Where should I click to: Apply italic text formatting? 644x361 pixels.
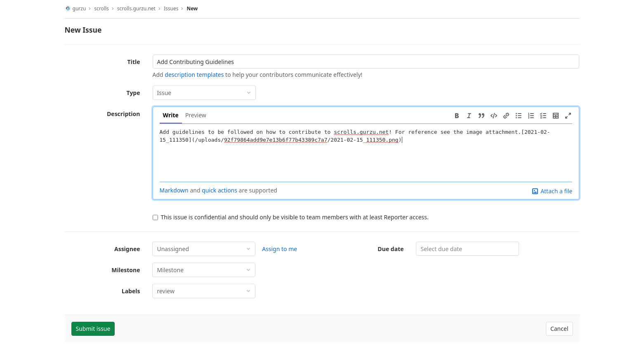469,116
